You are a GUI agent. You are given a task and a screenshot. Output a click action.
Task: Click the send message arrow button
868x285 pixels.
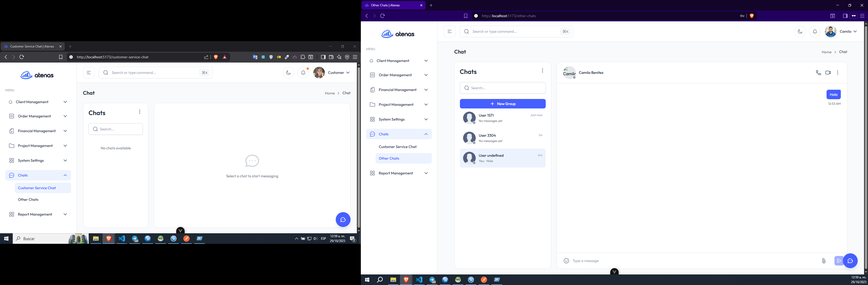[x=838, y=261]
